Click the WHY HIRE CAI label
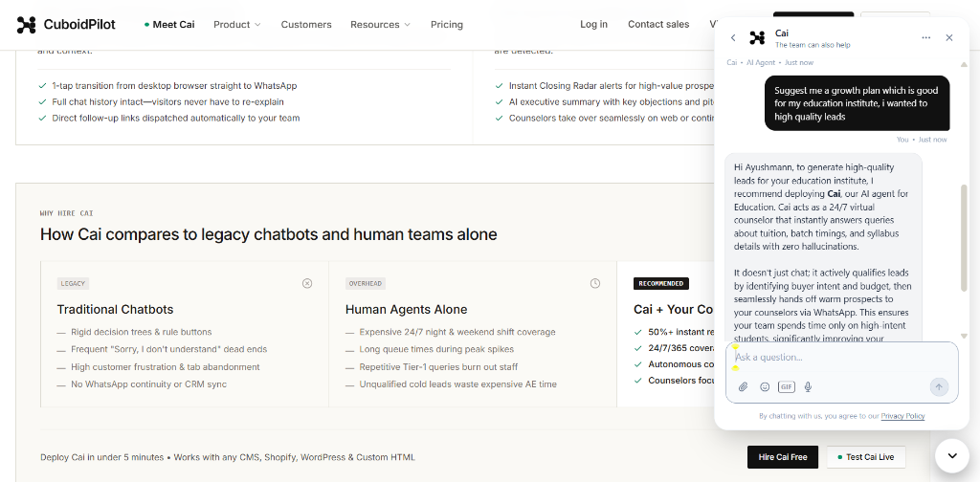 [67, 213]
